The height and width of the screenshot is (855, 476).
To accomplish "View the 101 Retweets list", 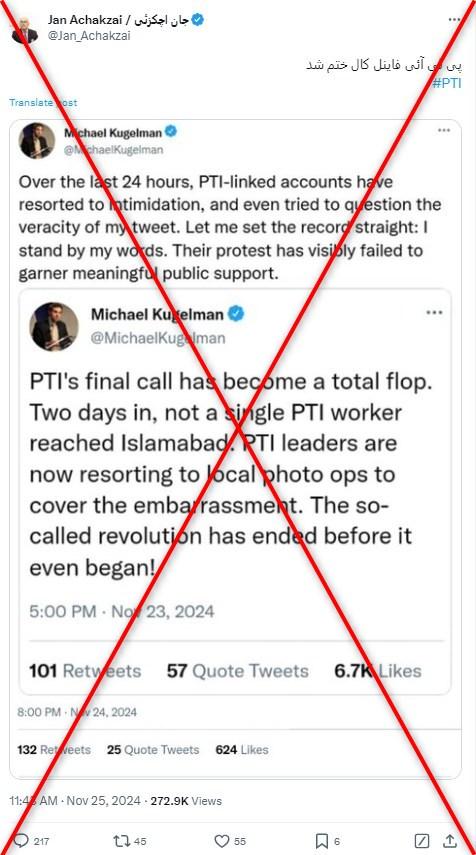I will (x=85, y=671).
